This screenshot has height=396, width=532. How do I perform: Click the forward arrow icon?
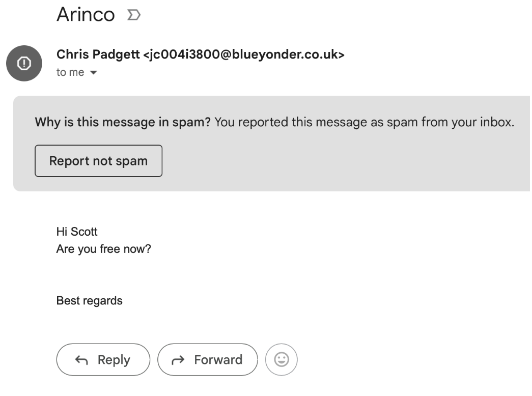[178, 359]
